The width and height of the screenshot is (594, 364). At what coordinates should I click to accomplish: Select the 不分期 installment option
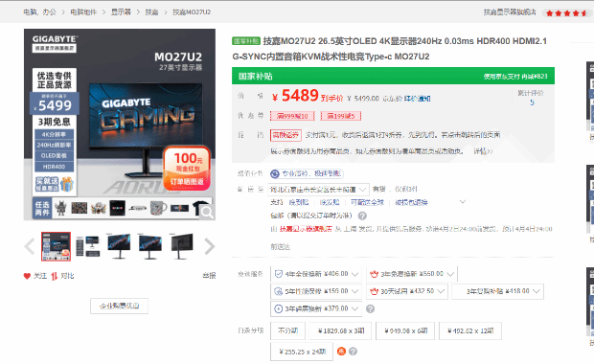pyautogui.click(x=288, y=330)
